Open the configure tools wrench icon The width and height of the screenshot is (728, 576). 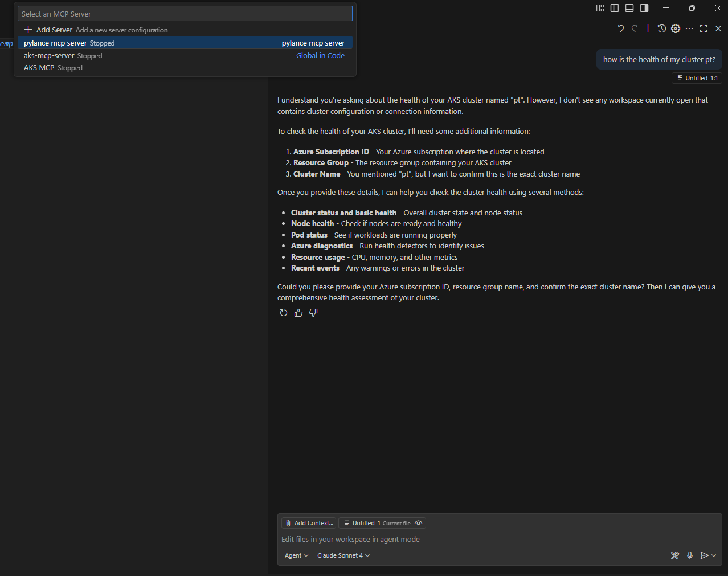(x=675, y=555)
